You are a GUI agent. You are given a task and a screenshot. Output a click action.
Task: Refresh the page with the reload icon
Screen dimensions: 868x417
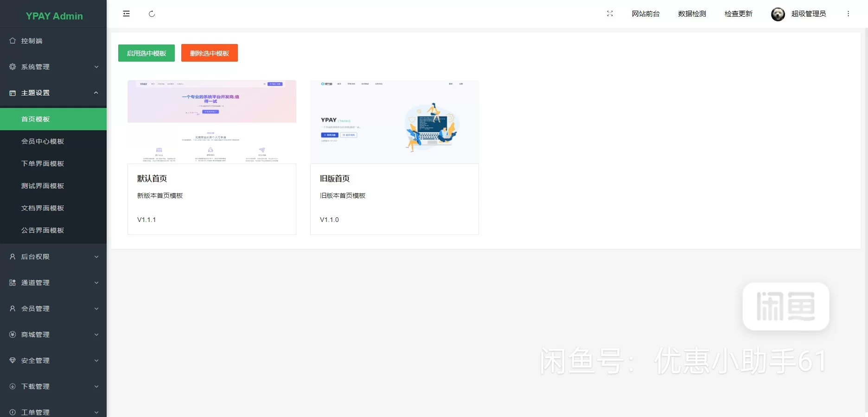click(x=152, y=14)
